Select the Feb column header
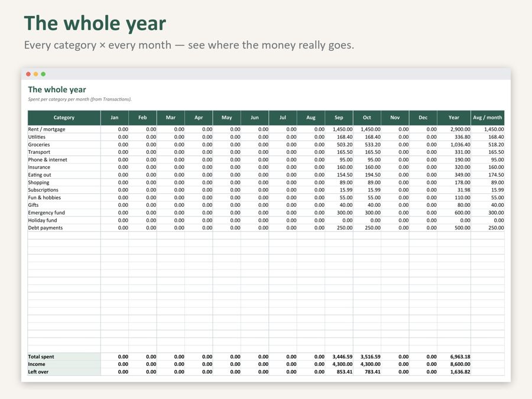This screenshot has width=532, height=399. (143, 118)
